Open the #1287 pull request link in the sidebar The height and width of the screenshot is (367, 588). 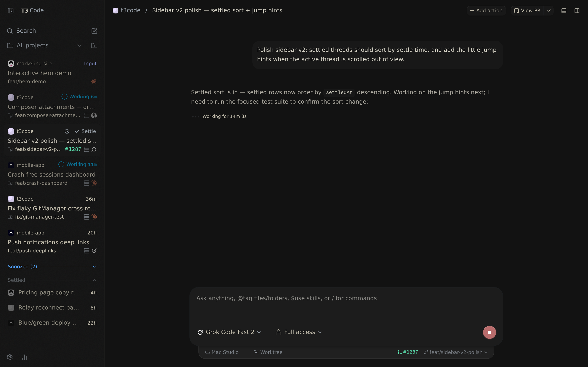pyautogui.click(x=73, y=149)
